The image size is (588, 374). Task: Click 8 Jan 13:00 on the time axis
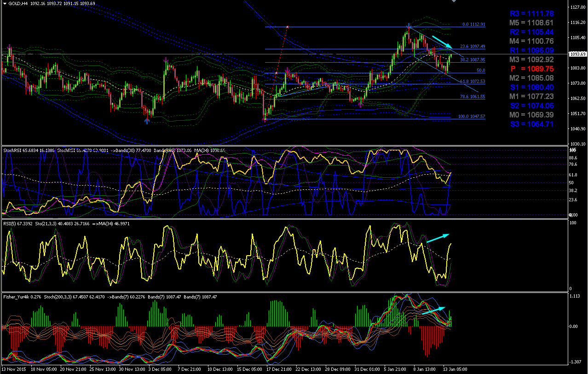(425, 370)
